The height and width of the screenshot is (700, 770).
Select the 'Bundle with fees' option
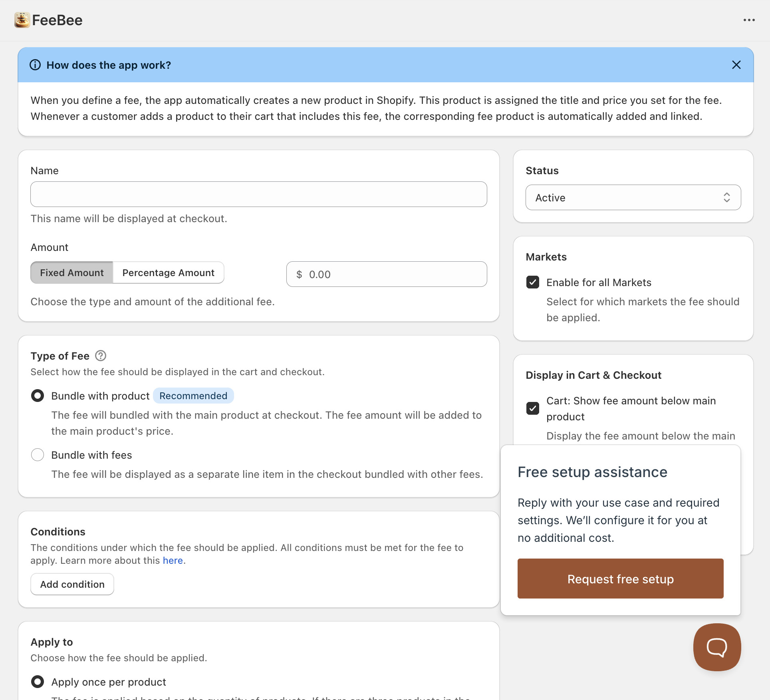(x=37, y=455)
